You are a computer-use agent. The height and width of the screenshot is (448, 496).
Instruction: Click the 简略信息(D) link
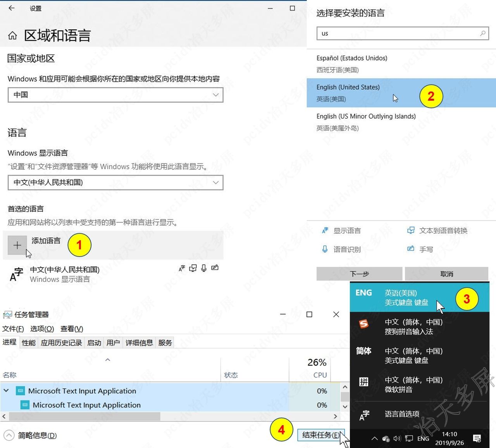tap(37, 436)
